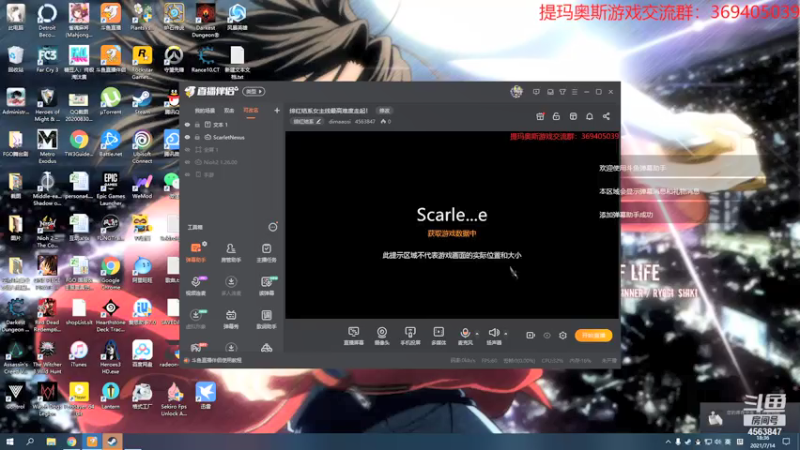Open the calendar-like icon beside bell

(573, 116)
